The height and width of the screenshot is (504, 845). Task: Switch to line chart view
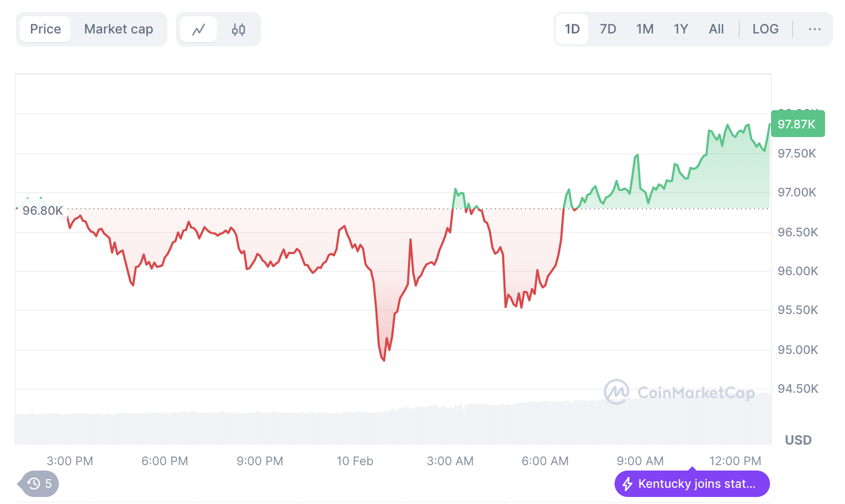click(199, 29)
